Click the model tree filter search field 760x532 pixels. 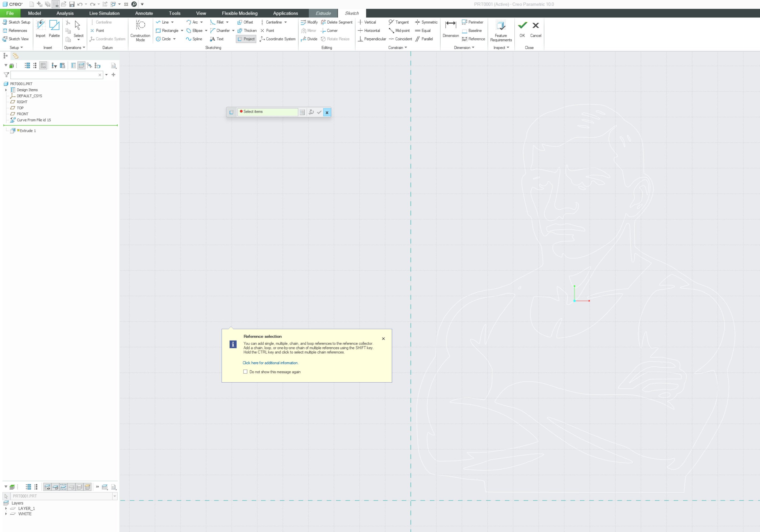coord(55,75)
